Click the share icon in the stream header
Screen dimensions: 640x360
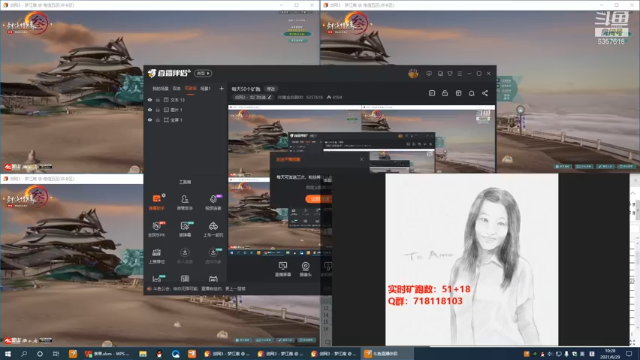485,93
